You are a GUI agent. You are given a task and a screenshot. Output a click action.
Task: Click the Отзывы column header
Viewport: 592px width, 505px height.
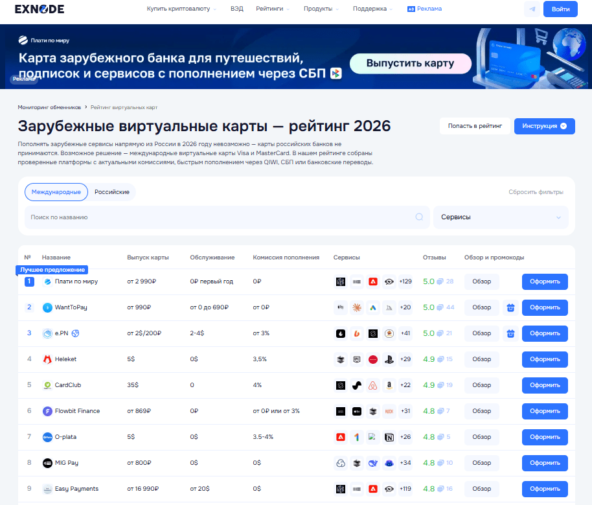[434, 257]
